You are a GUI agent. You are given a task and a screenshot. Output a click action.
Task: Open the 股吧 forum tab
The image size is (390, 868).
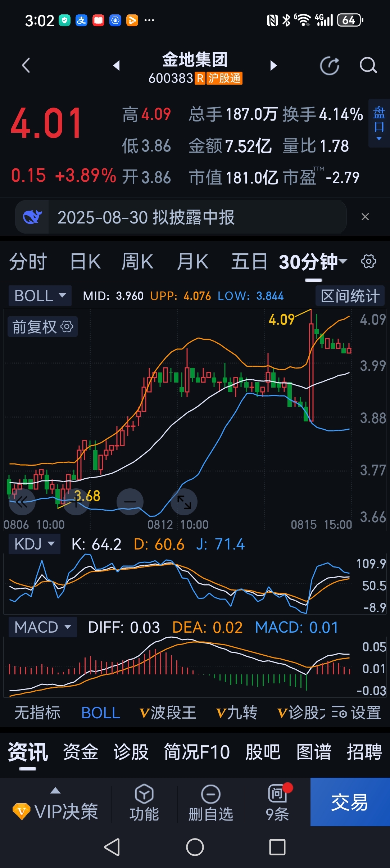click(x=263, y=752)
